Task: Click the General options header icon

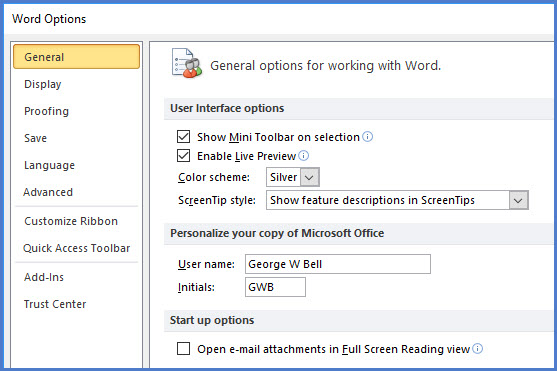Action: point(187,63)
